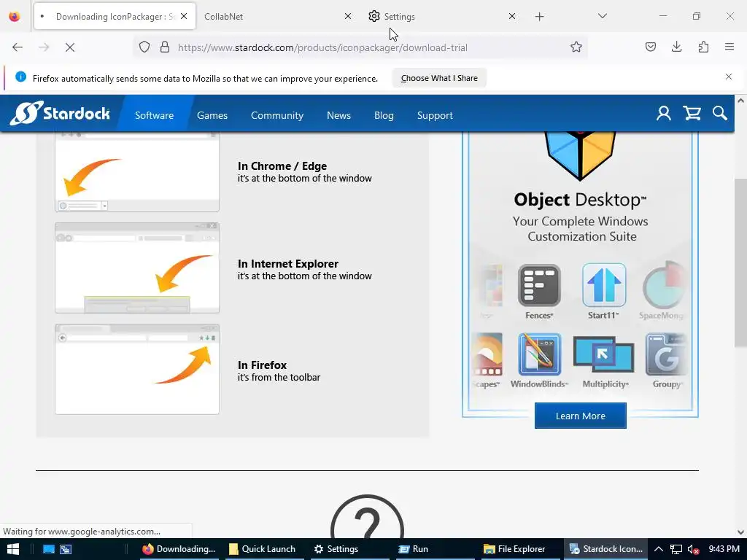The height and width of the screenshot is (560, 747).
Task: Switch to the Downloading IconPackager tab
Action: [x=115, y=16]
